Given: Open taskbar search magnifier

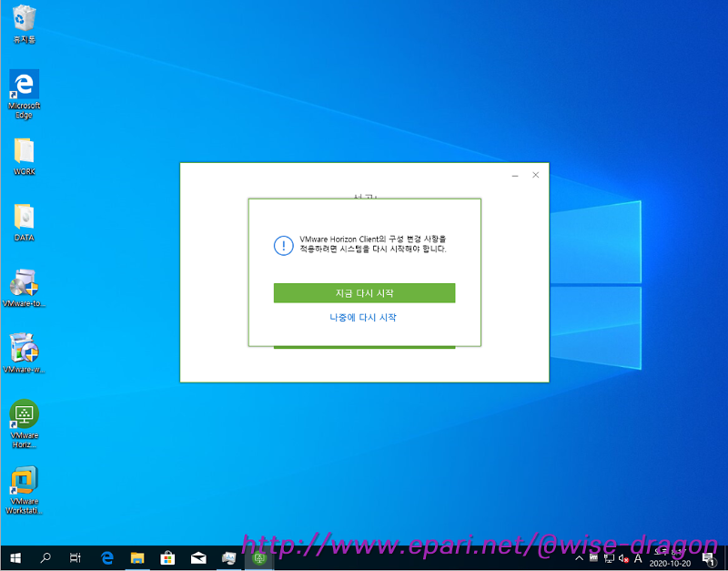Looking at the screenshot, I should coord(45,558).
